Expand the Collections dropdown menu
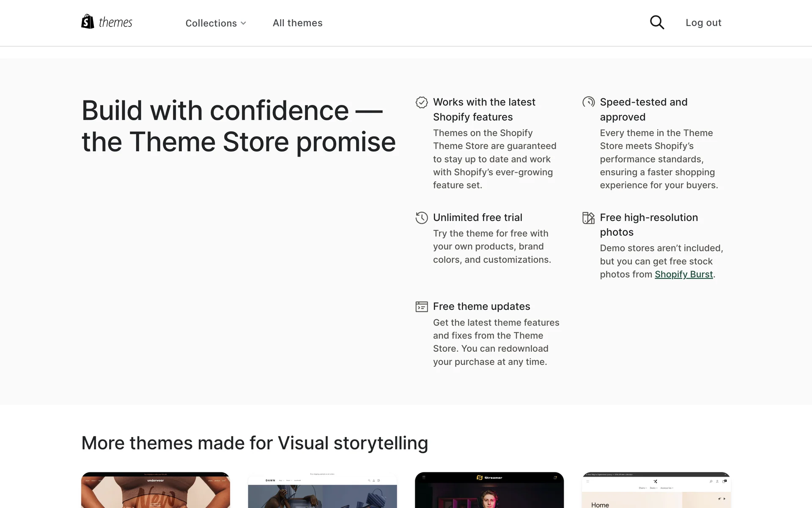This screenshot has width=812, height=508. 211,23
